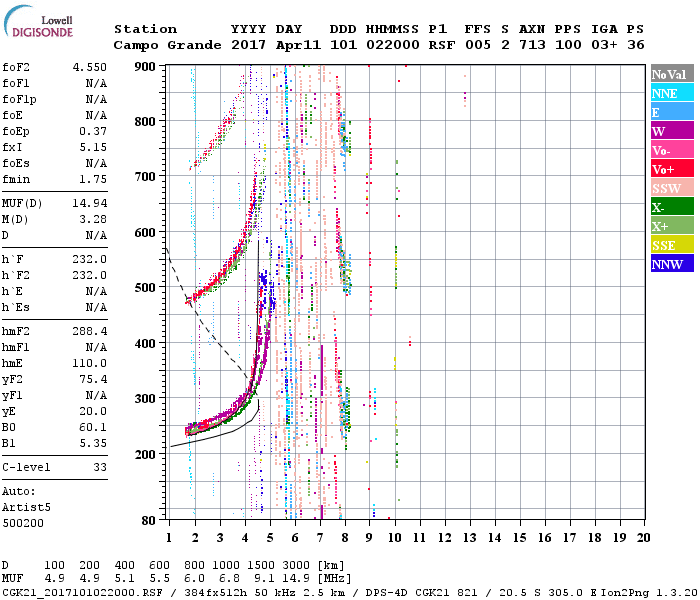Select the SSE yellow legend swatch
Screen dimensions: 700x600
(672, 245)
